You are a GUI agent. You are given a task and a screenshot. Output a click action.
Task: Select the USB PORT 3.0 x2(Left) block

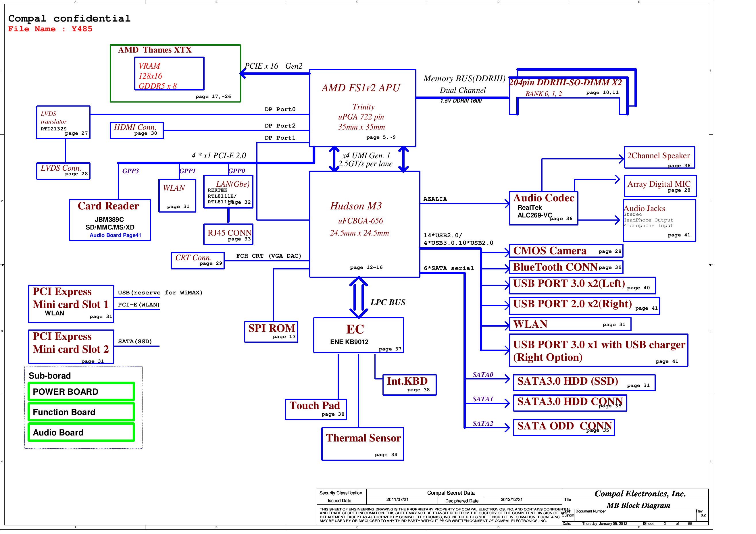tap(582, 286)
